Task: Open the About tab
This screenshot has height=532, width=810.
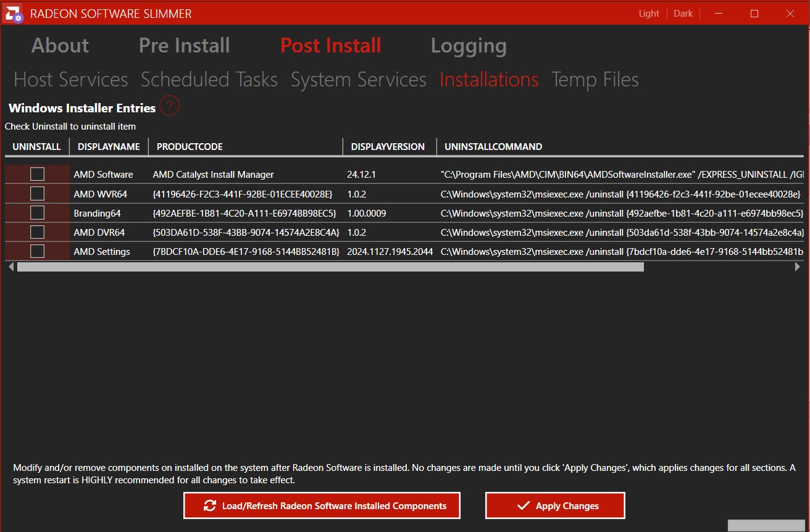Action: [60, 45]
